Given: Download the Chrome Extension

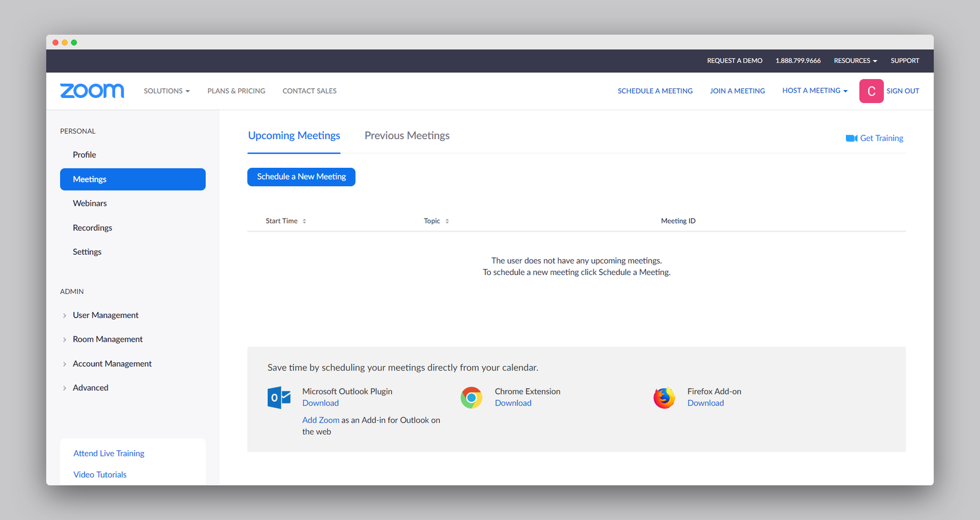Looking at the screenshot, I should 513,403.
